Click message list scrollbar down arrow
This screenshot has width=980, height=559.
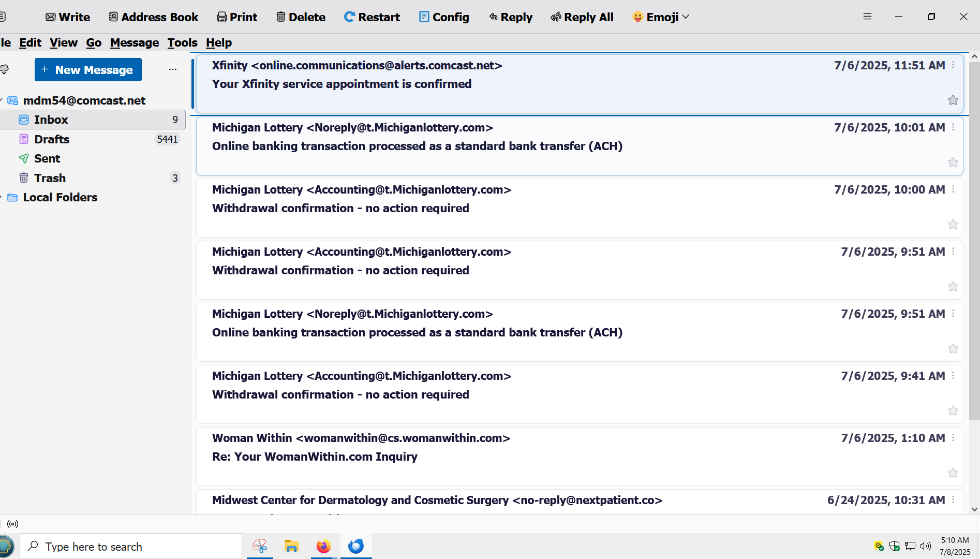pos(974,510)
